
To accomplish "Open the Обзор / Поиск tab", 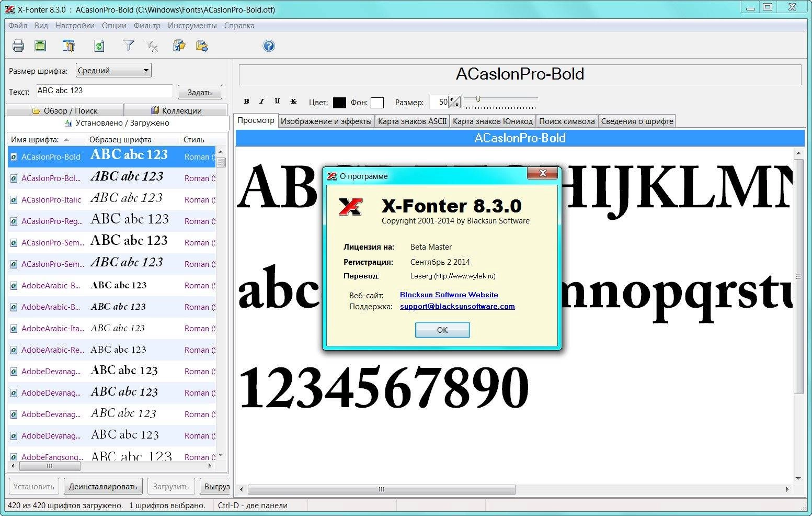I will click(x=65, y=110).
